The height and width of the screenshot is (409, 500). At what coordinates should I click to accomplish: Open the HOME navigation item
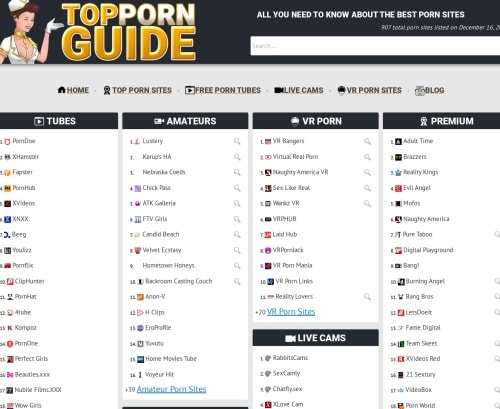pyautogui.click(x=73, y=90)
